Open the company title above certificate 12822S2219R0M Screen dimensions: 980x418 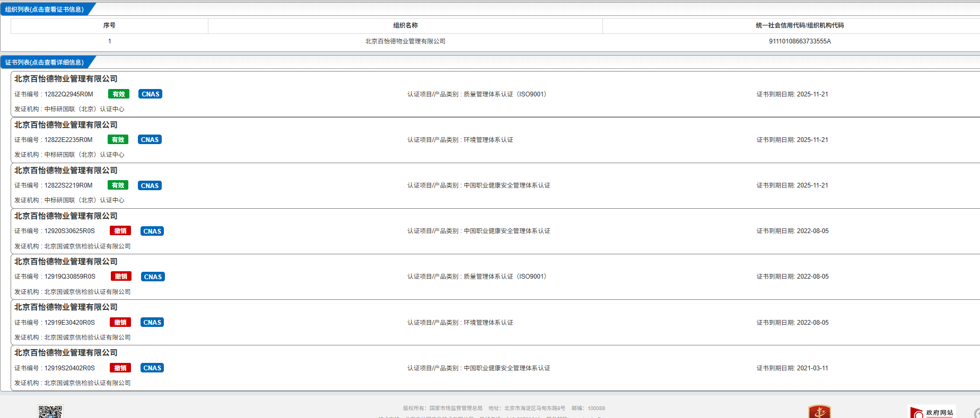[66, 170]
